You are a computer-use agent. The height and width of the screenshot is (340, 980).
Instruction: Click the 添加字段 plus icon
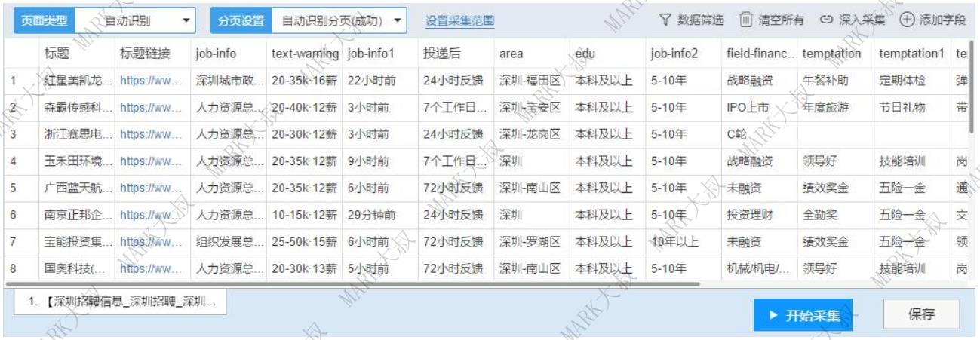[x=907, y=20]
